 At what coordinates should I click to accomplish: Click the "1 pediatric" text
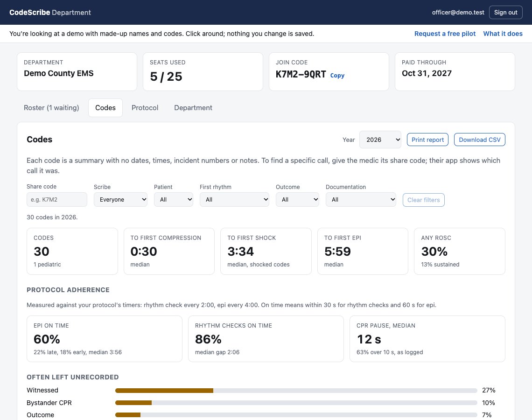click(47, 264)
